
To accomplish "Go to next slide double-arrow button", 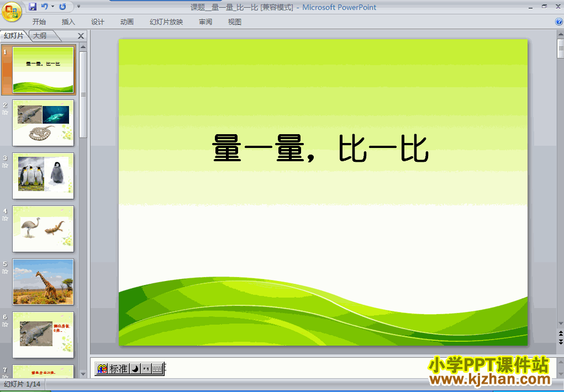I will click(x=560, y=342).
